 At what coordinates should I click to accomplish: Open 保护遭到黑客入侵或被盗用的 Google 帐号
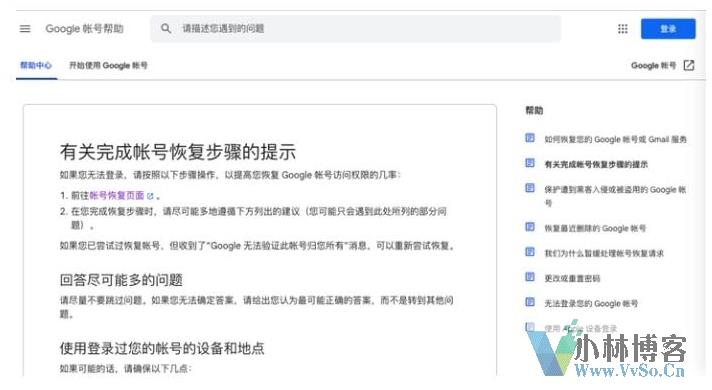point(615,196)
